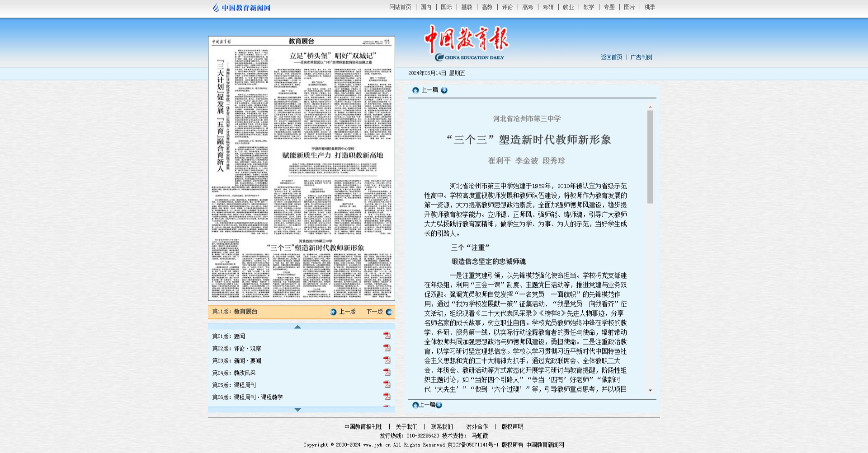Open 就业 in top navigation

pos(568,7)
